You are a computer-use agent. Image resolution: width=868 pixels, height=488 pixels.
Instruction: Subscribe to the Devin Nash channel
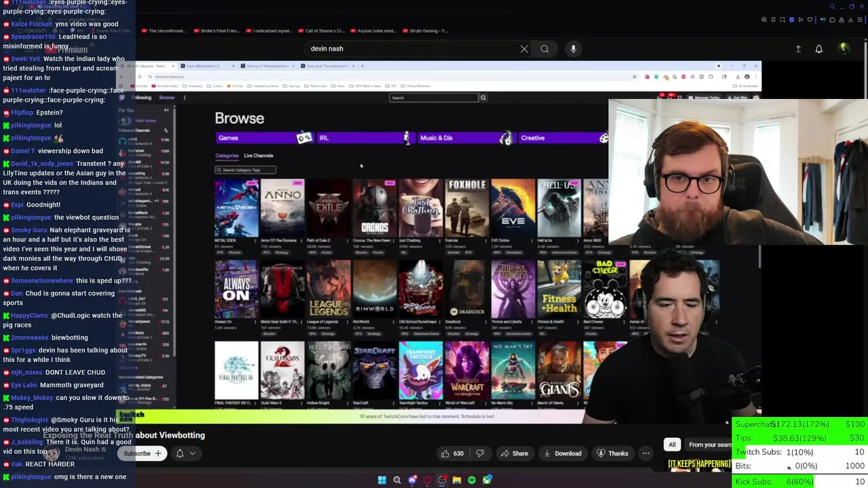(x=142, y=453)
